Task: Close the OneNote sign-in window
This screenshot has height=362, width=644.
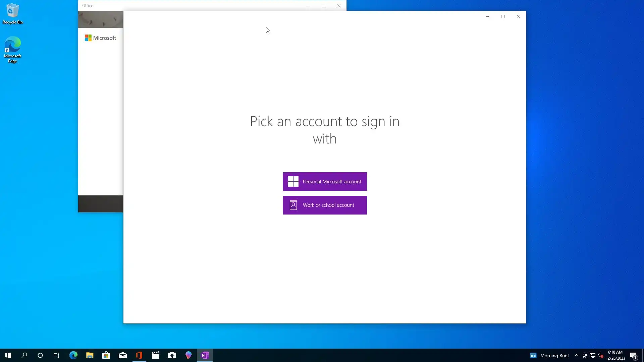Action: point(518,16)
